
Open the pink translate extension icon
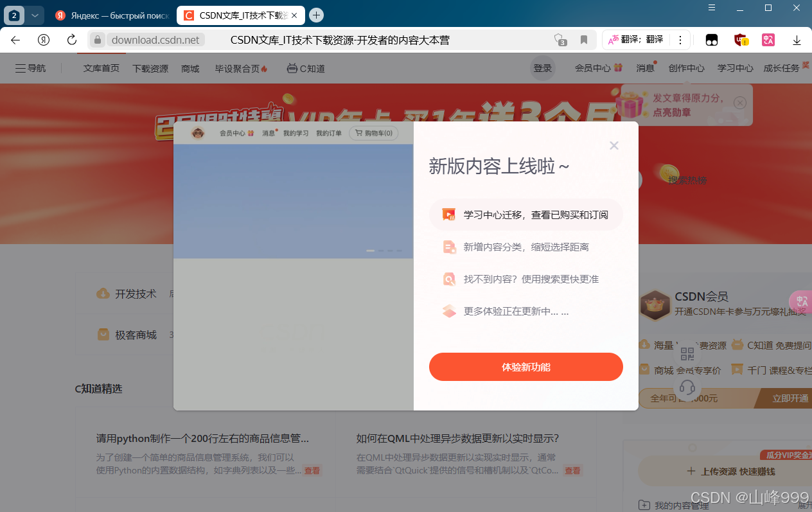[768, 40]
